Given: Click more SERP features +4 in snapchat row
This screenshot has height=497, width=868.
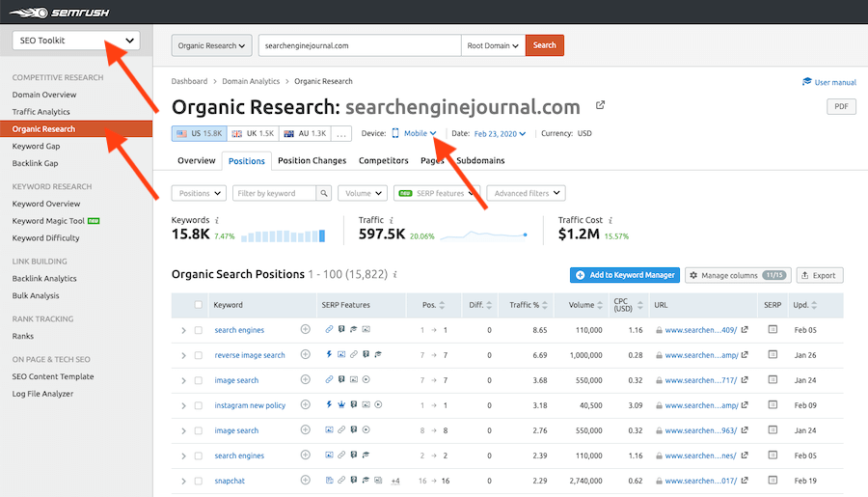Looking at the screenshot, I should pyautogui.click(x=395, y=481).
